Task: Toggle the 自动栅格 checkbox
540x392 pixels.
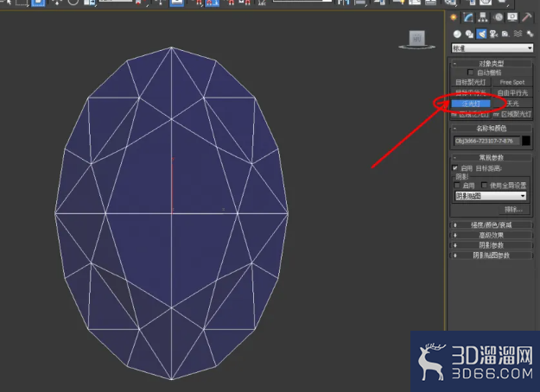Action: point(470,73)
